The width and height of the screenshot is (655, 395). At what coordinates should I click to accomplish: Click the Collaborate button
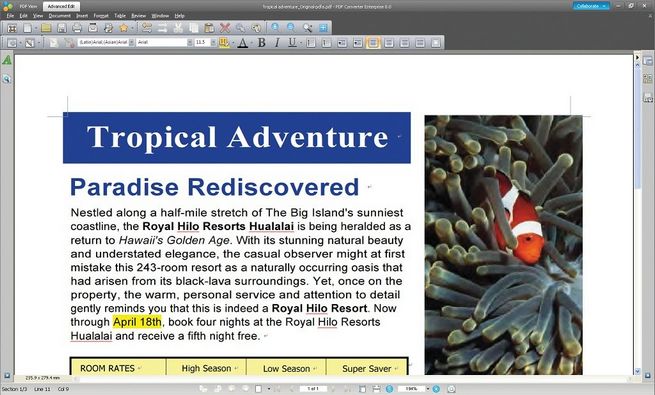point(591,6)
